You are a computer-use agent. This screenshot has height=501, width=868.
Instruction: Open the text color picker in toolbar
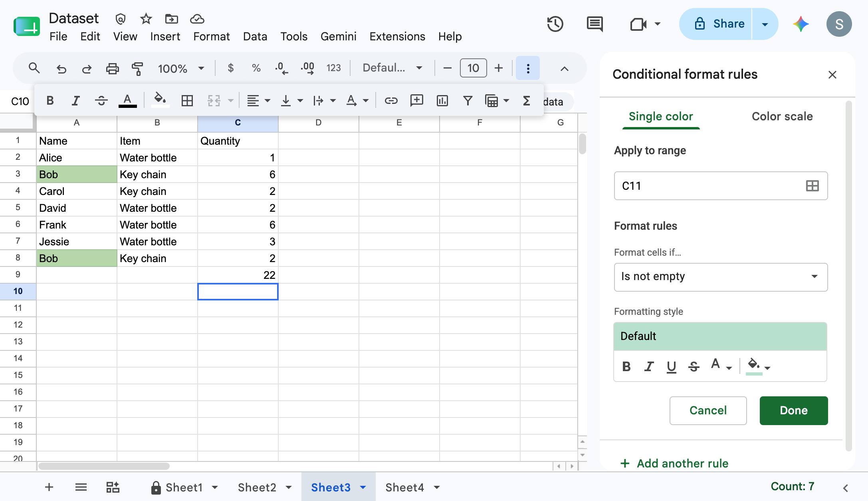(127, 101)
